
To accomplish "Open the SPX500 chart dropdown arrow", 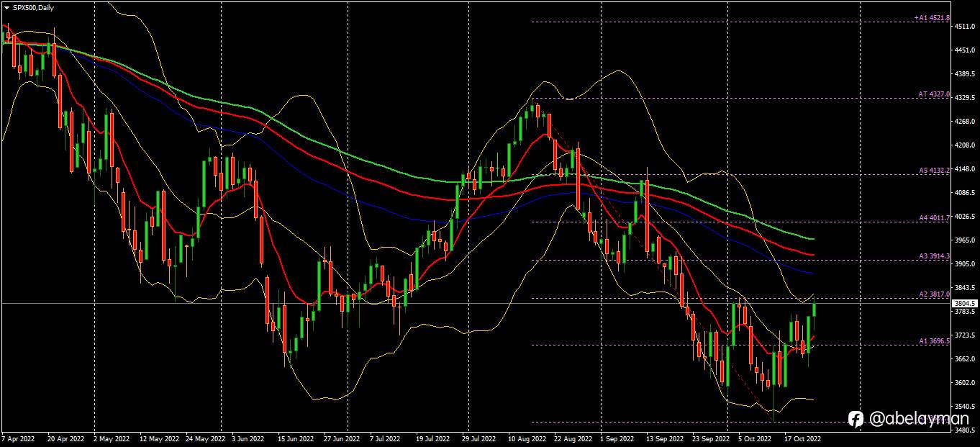I will tap(6, 7).
